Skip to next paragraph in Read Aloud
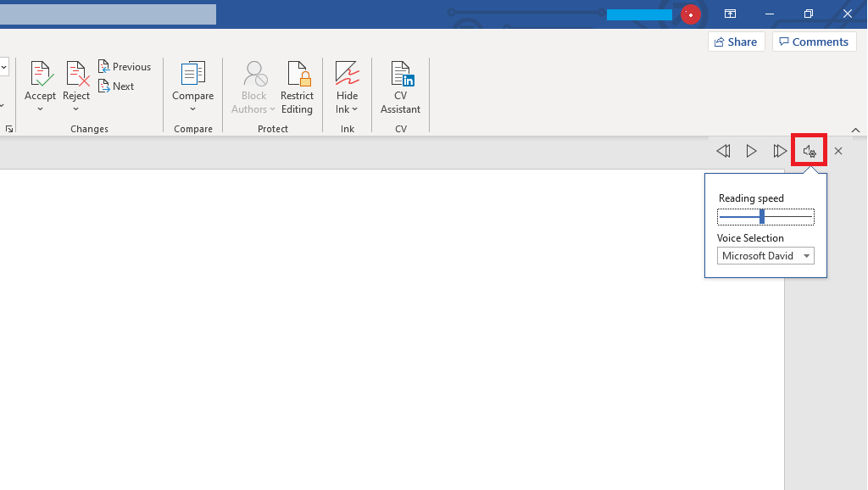 point(780,151)
